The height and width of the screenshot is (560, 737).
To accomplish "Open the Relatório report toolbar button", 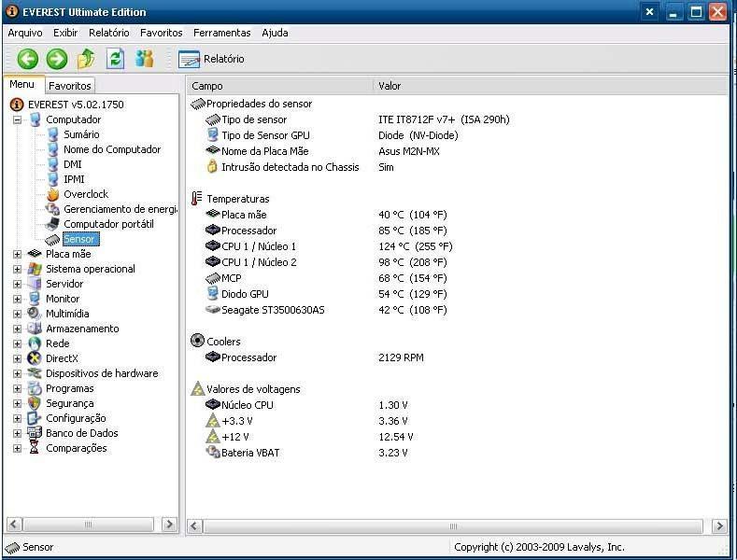I will pyautogui.click(x=211, y=59).
